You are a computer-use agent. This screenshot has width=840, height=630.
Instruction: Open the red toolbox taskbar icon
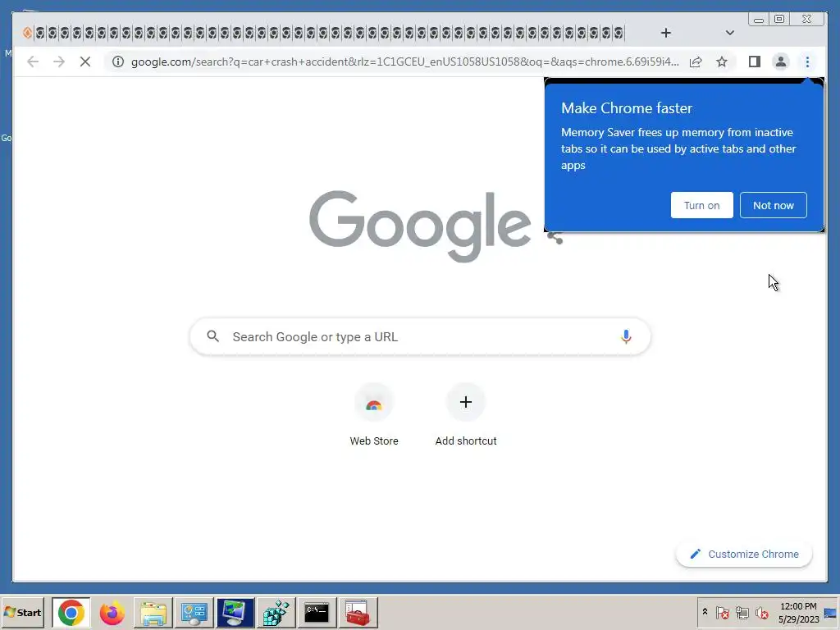click(358, 612)
